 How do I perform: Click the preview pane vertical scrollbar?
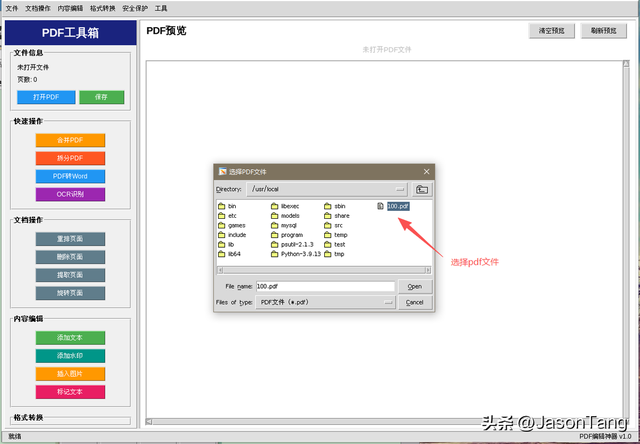click(626, 239)
